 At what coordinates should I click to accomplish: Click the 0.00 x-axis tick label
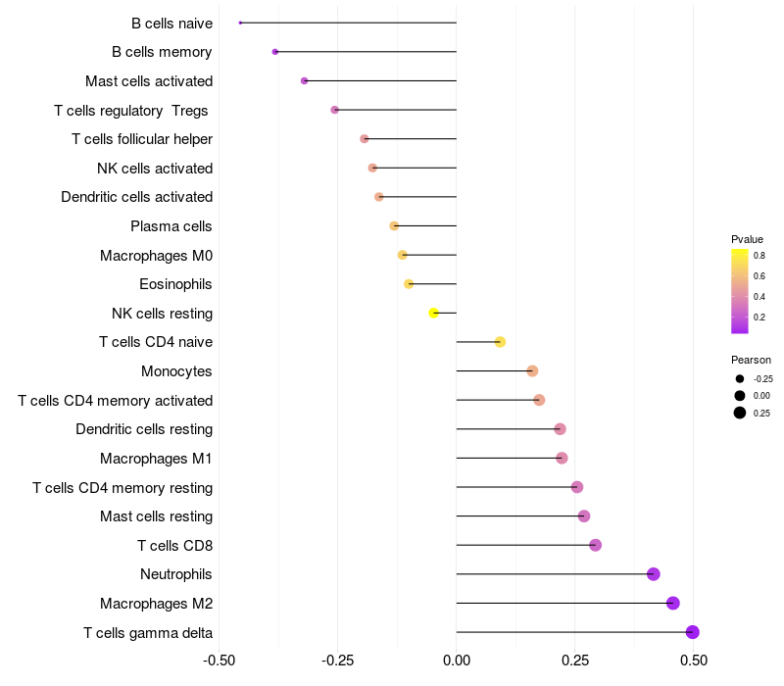point(457,661)
